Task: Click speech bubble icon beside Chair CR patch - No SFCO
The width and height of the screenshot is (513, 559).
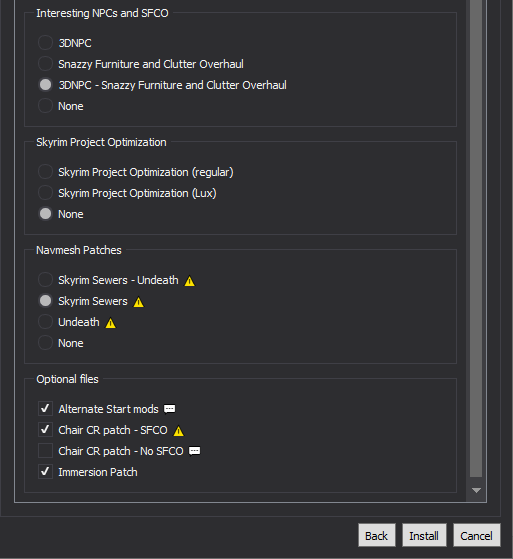Action: pyautogui.click(x=194, y=451)
